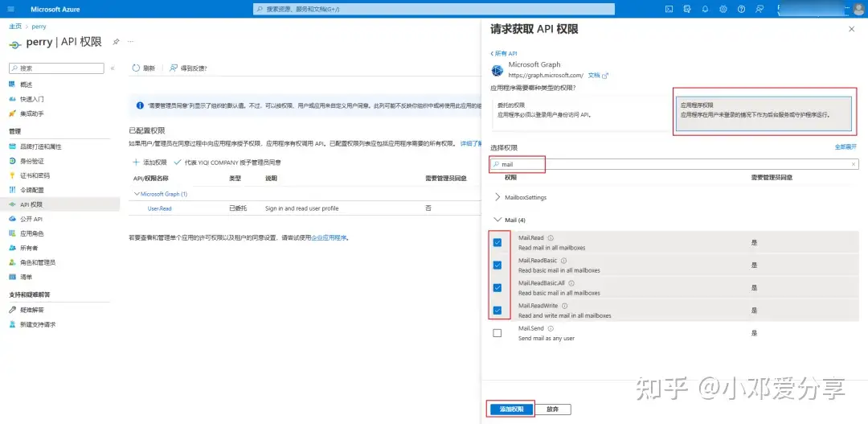Uncheck the Mail.ReadWrite permission checkbox
Image resolution: width=868 pixels, height=424 pixels.
pos(497,311)
